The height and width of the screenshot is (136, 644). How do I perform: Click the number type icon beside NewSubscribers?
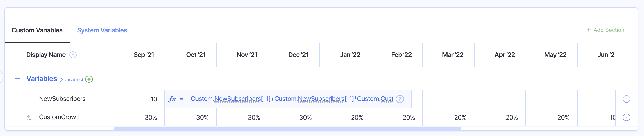29,99
